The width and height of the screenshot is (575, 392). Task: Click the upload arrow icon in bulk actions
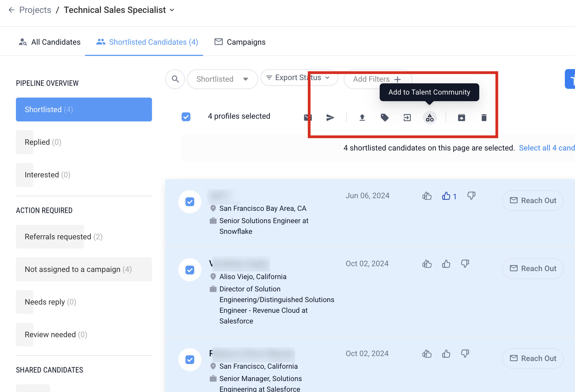(362, 118)
